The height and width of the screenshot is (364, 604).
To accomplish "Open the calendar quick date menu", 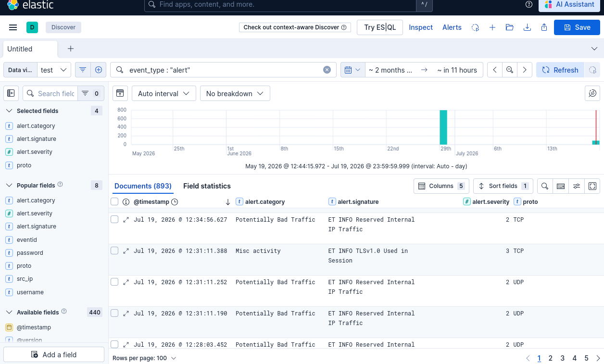I will click(x=353, y=70).
